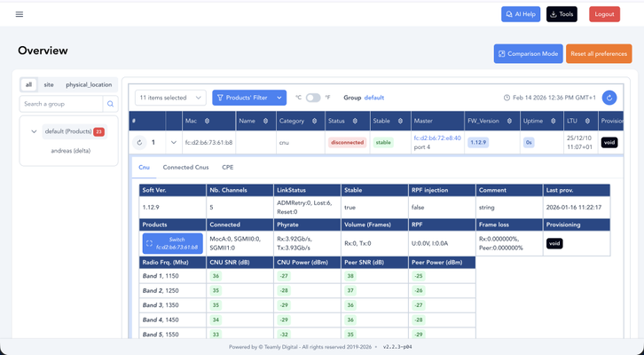Select the 'physical_location' grouping option
Image resolution: width=644 pixels, height=355 pixels.
click(89, 85)
